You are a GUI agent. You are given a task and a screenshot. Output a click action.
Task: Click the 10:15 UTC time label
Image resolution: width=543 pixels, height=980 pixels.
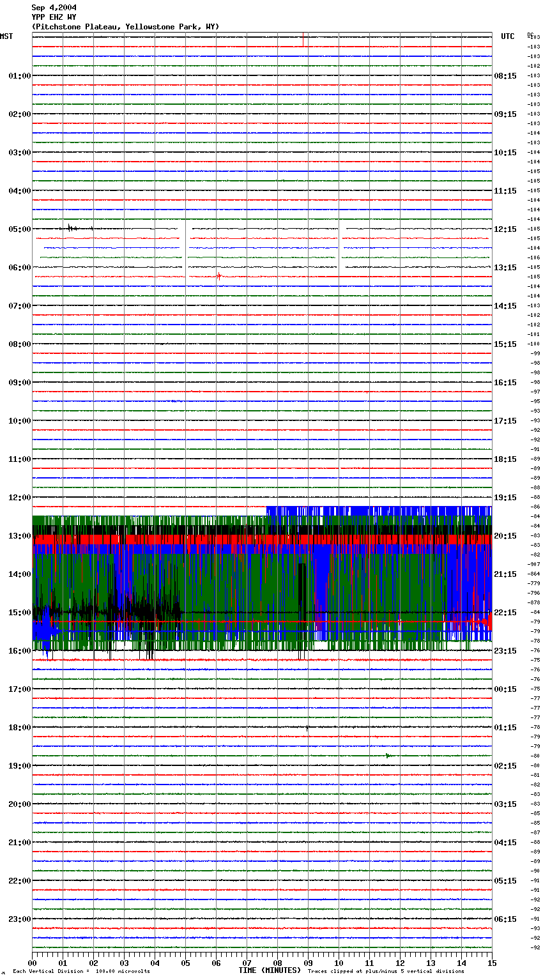[505, 153]
